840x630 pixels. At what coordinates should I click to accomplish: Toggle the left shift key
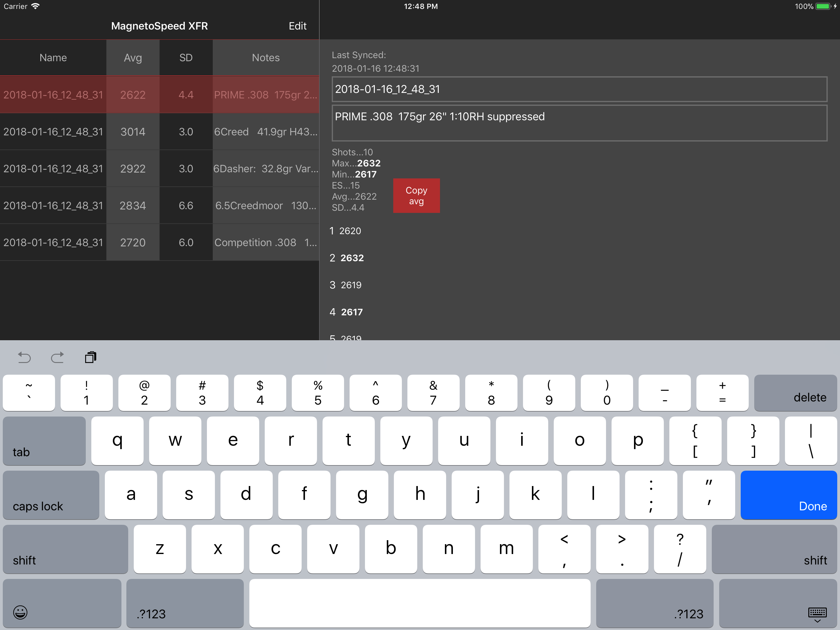(x=65, y=549)
